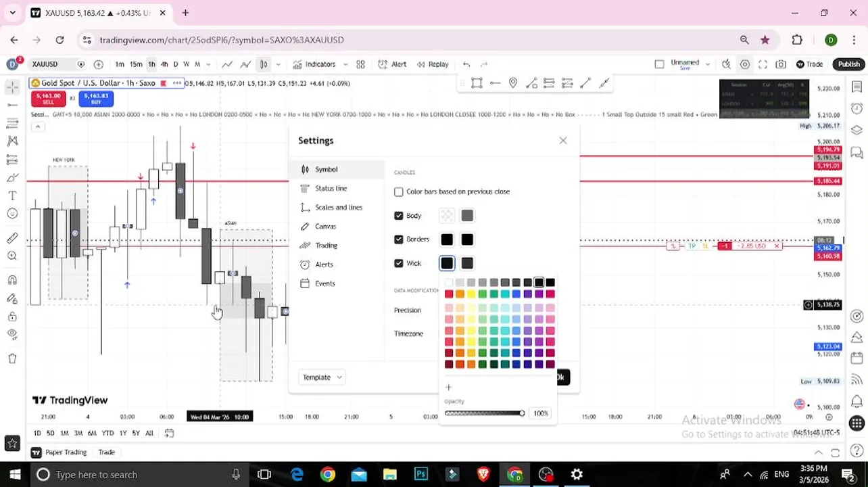This screenshot has width=868, height=487.
Task: Take a chart snapshot with the camera icon
Action: tap(781, 64)
